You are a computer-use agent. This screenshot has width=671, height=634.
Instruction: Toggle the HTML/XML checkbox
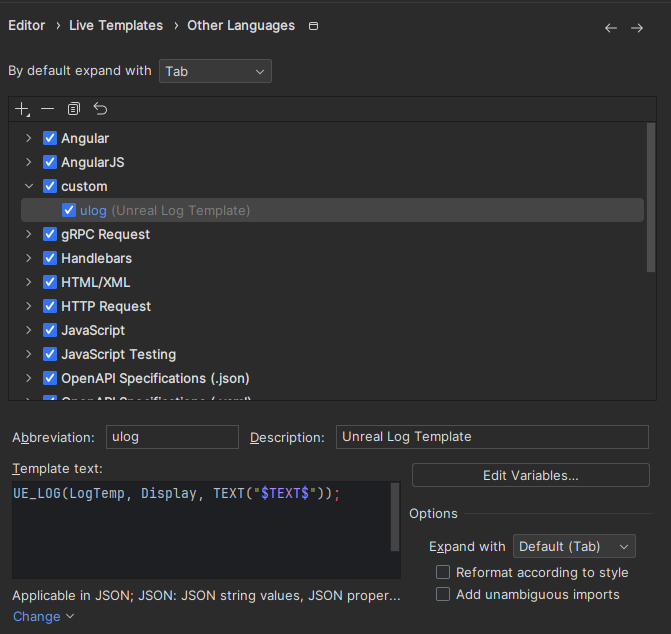point(50,282)
